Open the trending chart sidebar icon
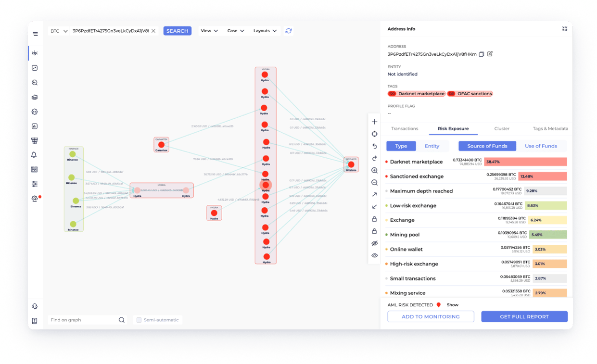 tap(35, 68)
